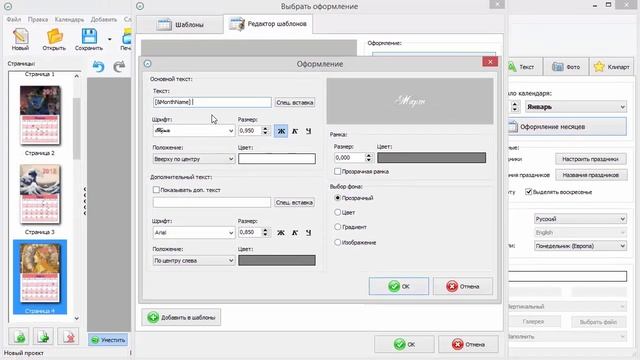
Task: Click OK in Выбрать оформление window
Action: point(404,344)
